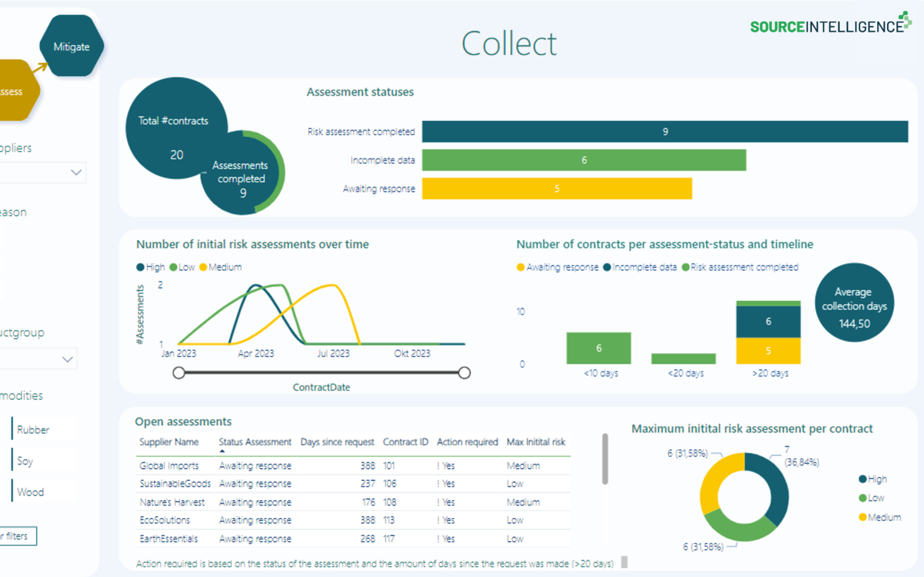This screenshot has width=924, height=577.
Task: Navigate to the Mitigate page hexagon
Action: click(71, 47)
